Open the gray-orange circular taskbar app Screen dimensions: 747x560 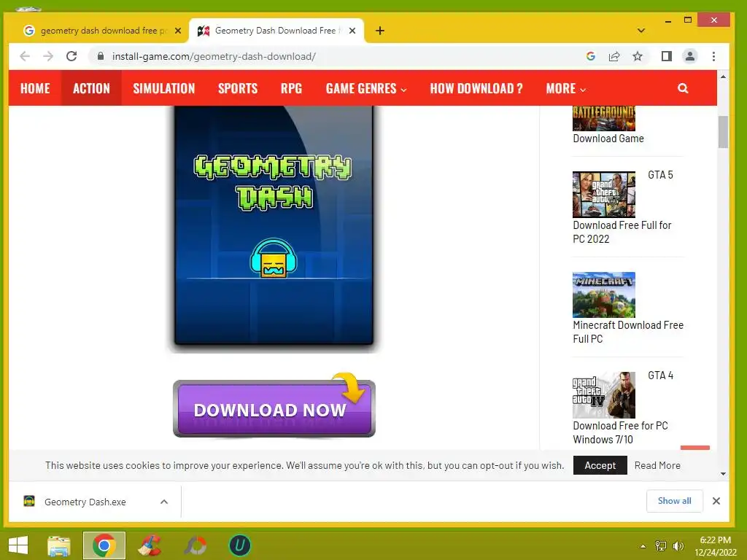[196, 545]
